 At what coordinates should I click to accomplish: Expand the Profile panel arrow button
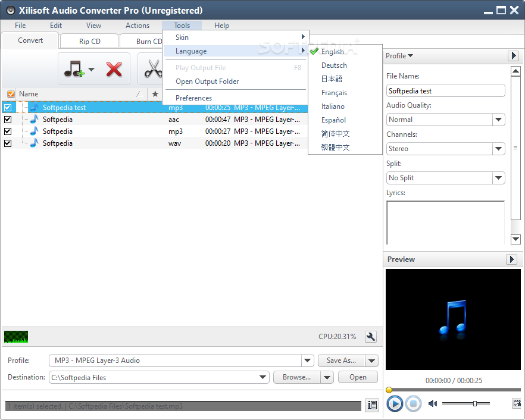coord(513,55)
